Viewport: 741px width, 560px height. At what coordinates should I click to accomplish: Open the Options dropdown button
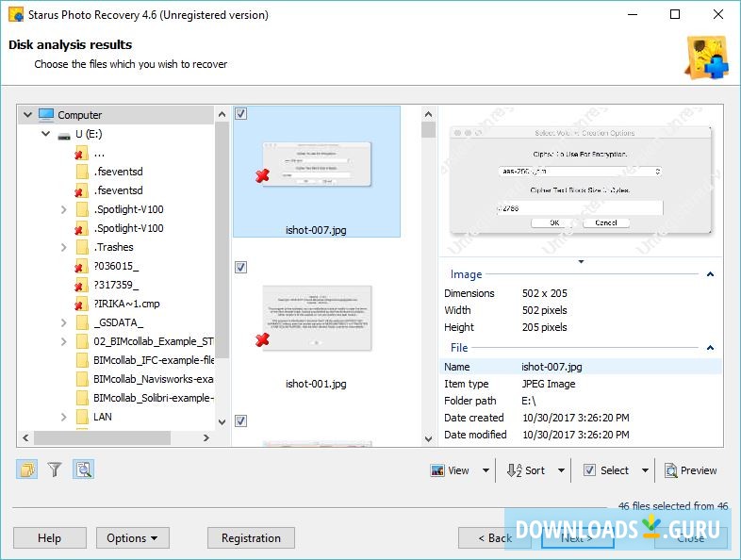tap(133, 538)
